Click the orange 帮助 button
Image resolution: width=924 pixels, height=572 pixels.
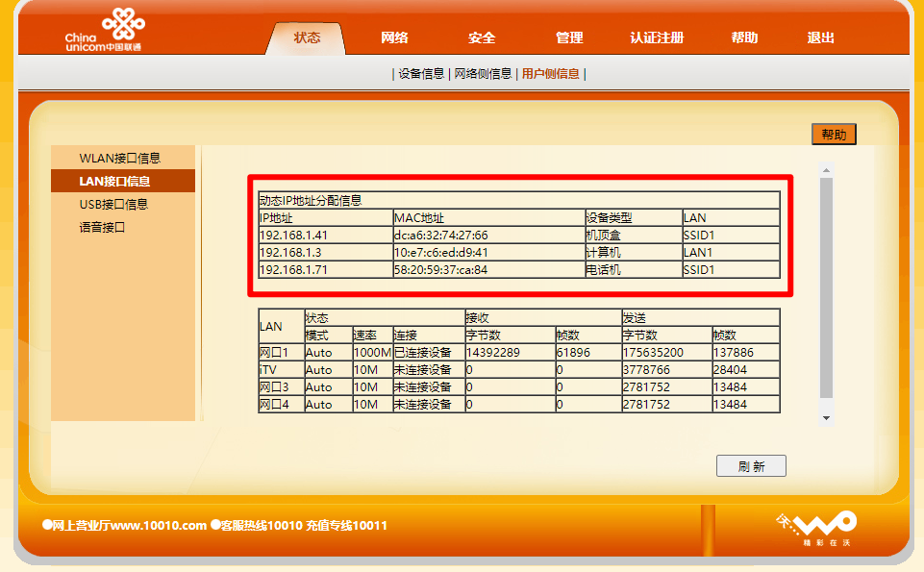coord(834,135)
